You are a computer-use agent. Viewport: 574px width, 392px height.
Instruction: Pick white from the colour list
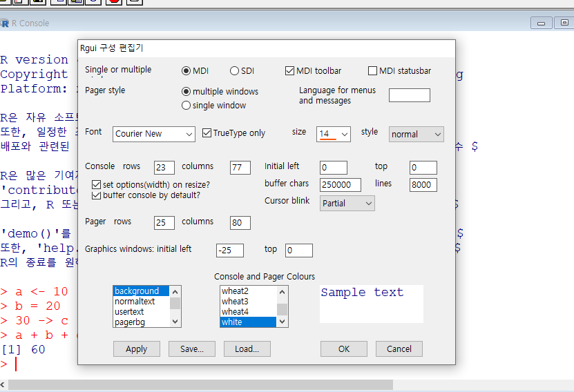tap(248, 322)
